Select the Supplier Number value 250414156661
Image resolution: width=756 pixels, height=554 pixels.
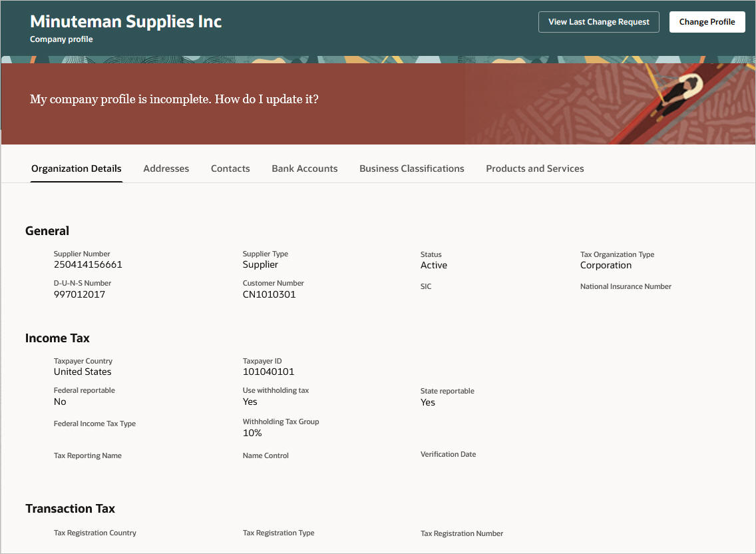pyautogui.click(x=89, y=264)
